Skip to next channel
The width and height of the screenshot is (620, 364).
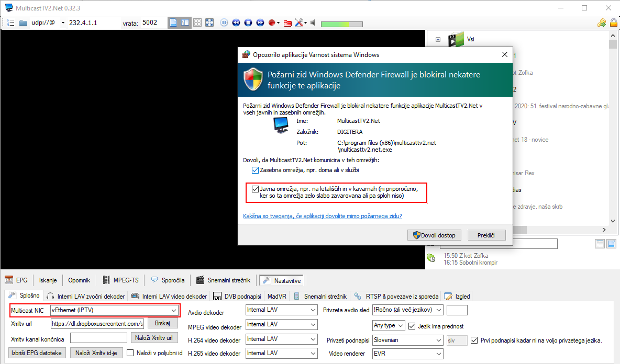[x=260, y=22]
